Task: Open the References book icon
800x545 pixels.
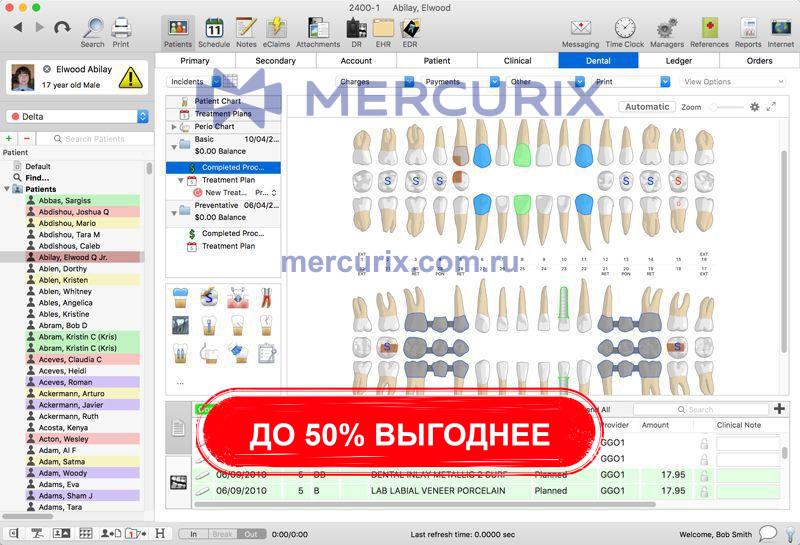Action: pos(709,32)
